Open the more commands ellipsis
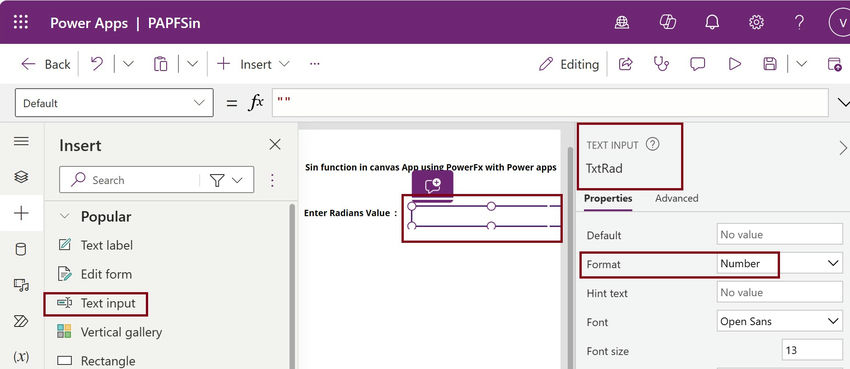The image size is (850, 369). [314, 64]
